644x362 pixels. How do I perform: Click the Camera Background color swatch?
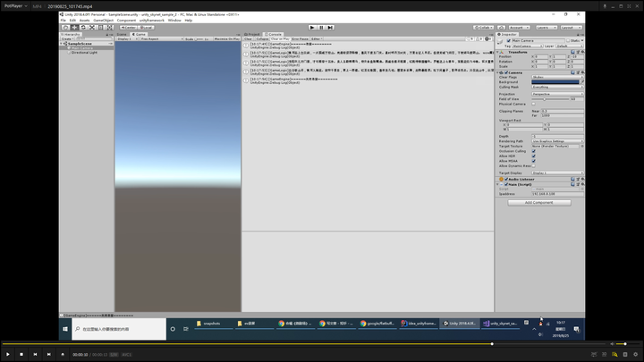coord(555,83)
